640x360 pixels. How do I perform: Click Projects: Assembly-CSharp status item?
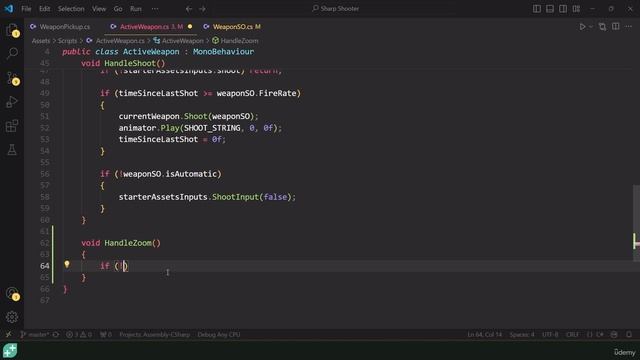pos(155,334)
